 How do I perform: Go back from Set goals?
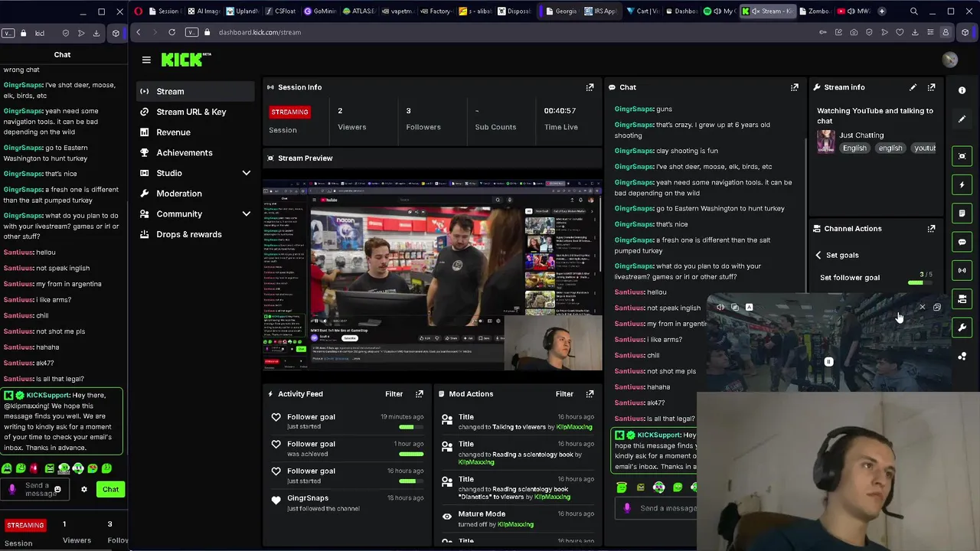pos(818,255)
